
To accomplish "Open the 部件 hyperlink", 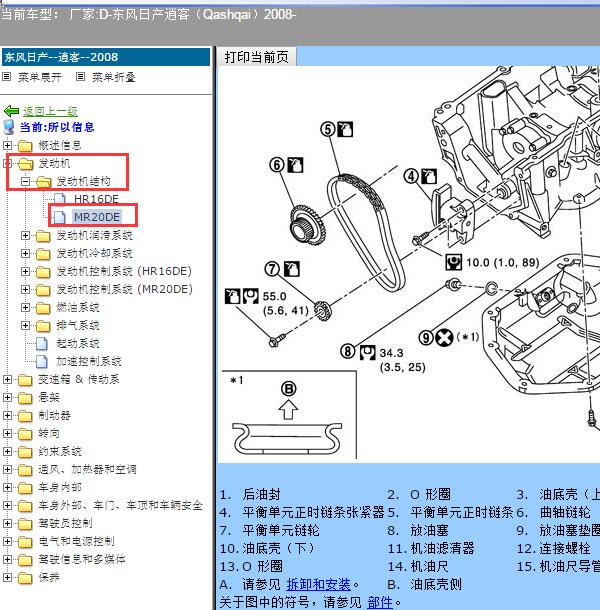I will click(x=380, y=602).
